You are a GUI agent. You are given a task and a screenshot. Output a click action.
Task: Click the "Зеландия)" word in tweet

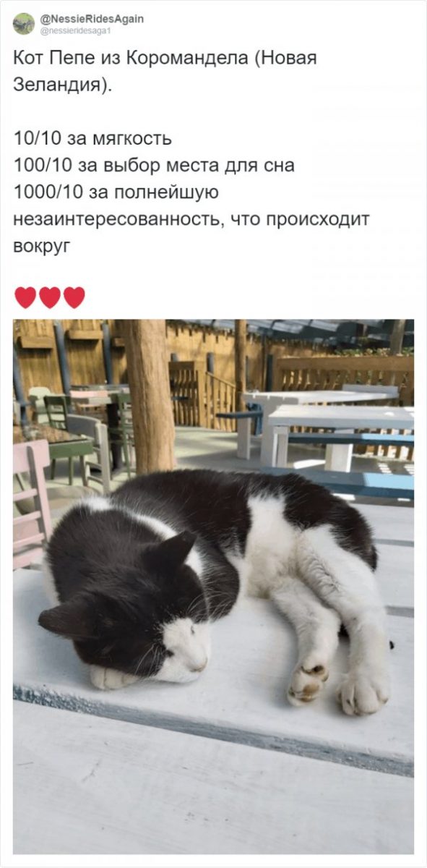click(x=61, y=86)
